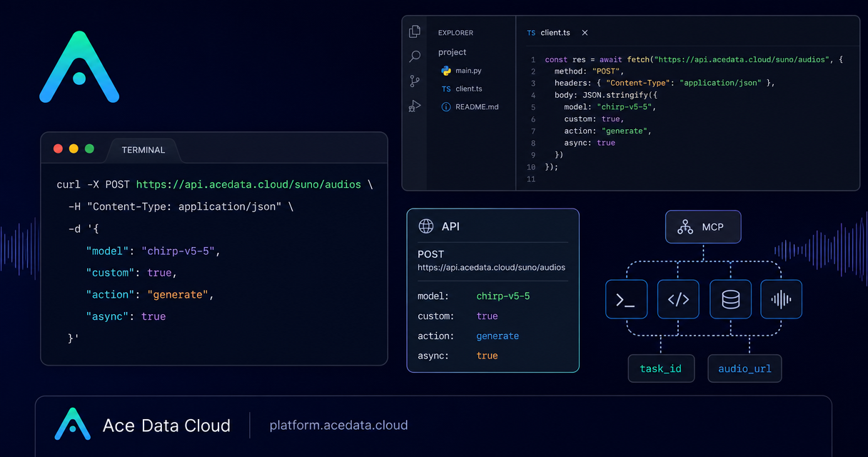Click the small Ace logo in footer bar
This screenshot has width=868, height=457.
coord(73,424)
